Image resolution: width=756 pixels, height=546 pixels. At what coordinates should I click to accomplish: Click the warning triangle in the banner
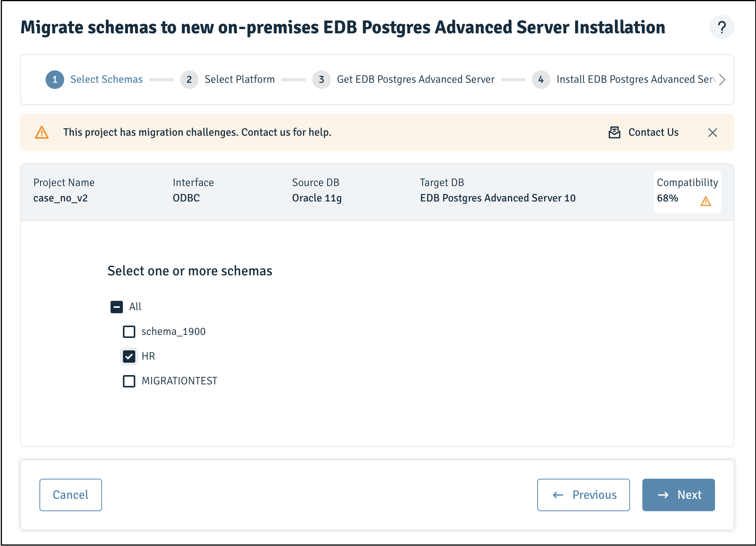click(x=42, y=132)
